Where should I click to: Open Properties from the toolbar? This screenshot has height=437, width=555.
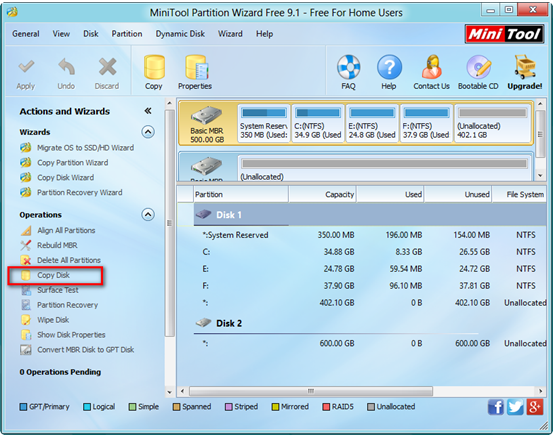(195, 73)
